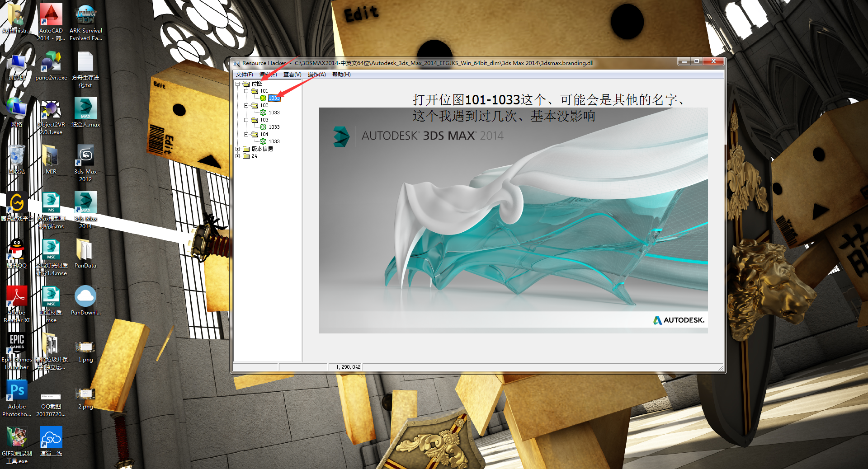
Task: Select resource 1033 under folder 104
Action: (x=274, y=141)
